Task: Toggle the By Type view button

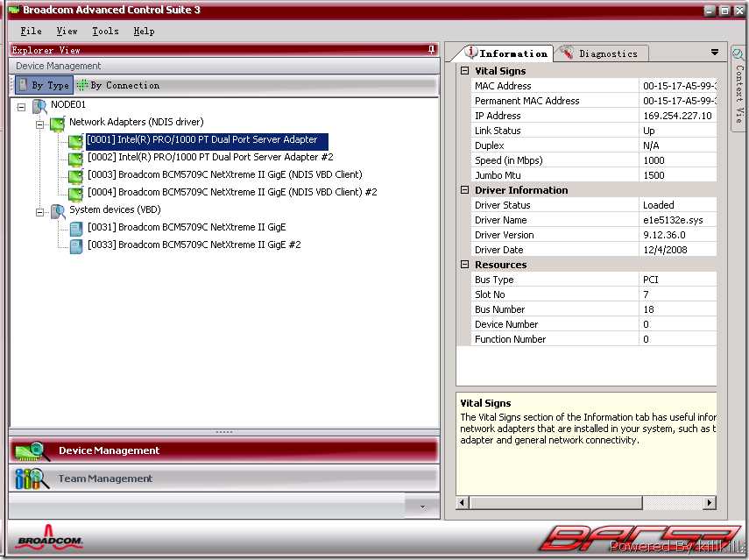Action: click(43, 85)
